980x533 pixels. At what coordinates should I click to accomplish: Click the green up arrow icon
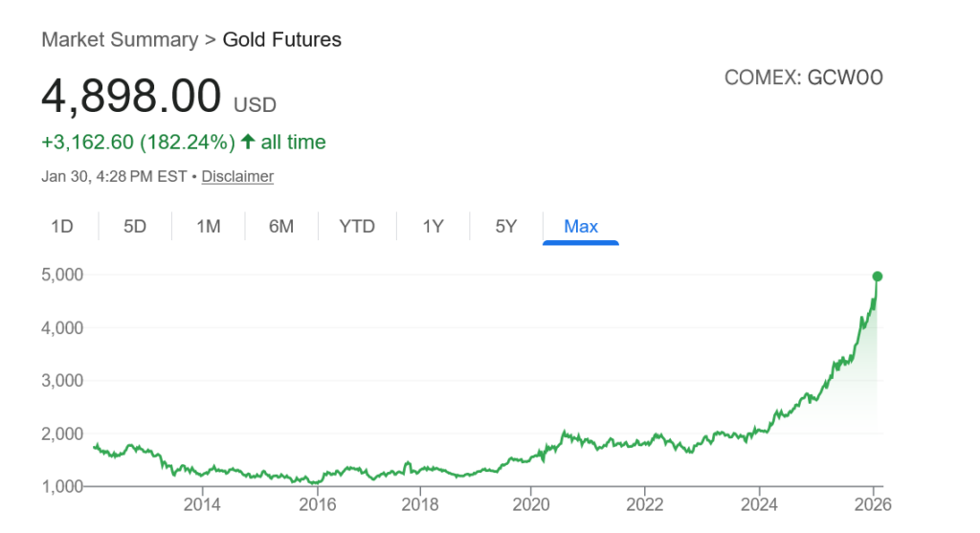tap(248, 143)
